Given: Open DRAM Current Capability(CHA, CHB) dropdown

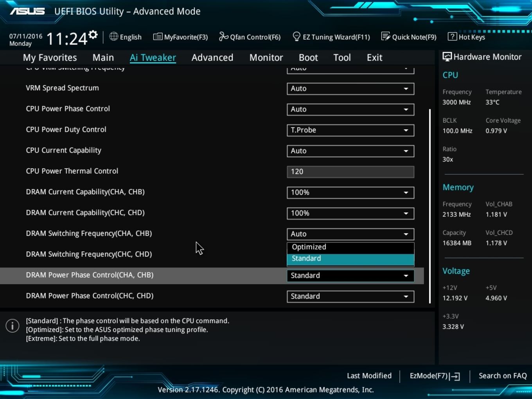Looking at the screenshot, I should [350, 192].
